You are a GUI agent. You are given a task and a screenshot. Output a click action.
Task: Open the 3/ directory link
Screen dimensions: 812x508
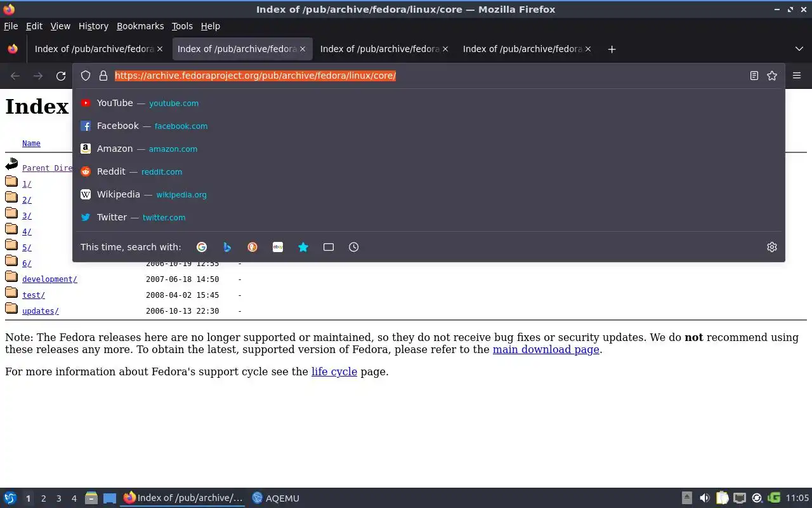(27, 216)
